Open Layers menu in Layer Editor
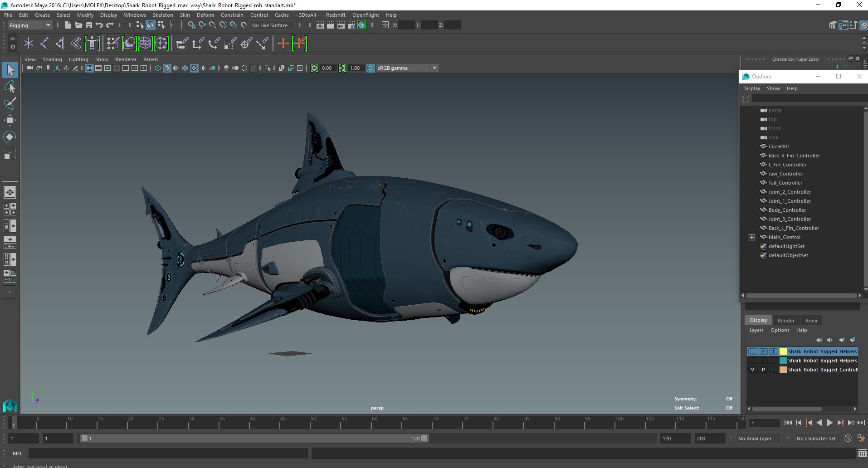This screenshot has width=868, height=468. 756,330
